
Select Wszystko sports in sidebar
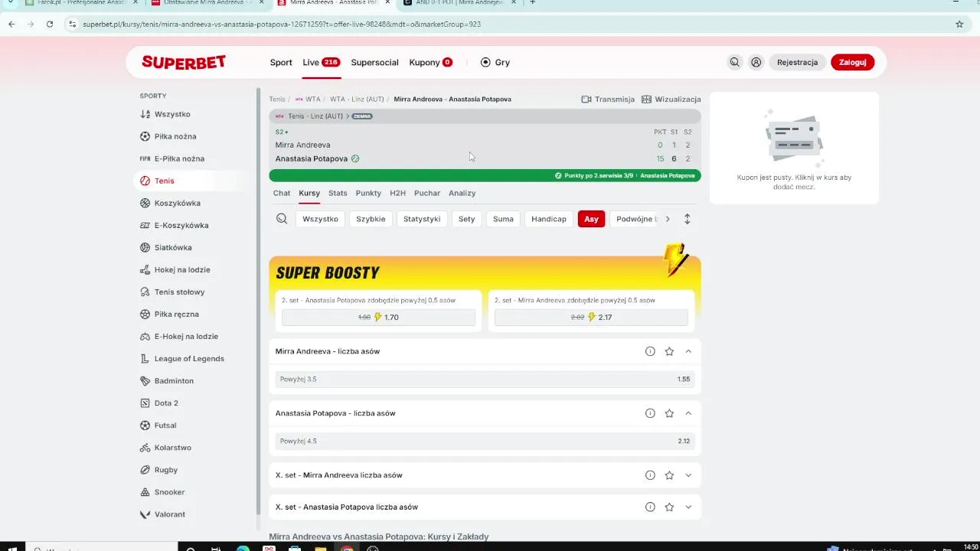pos(165,114)
